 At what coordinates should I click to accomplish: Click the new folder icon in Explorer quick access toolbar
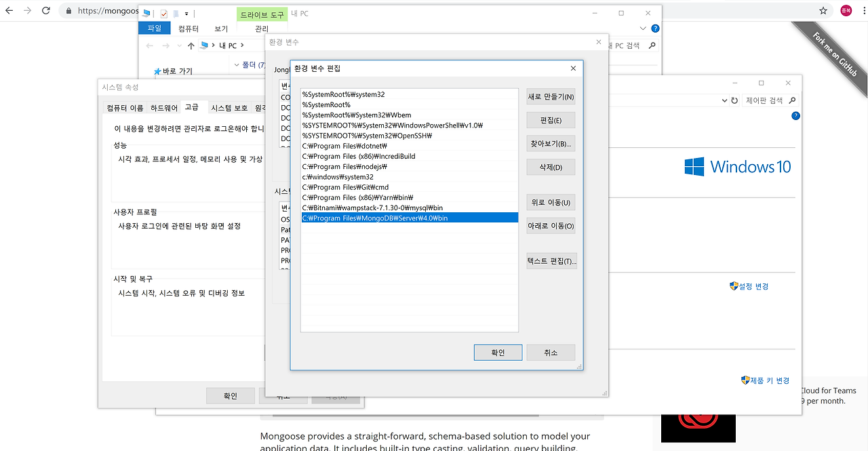point(176,14)
